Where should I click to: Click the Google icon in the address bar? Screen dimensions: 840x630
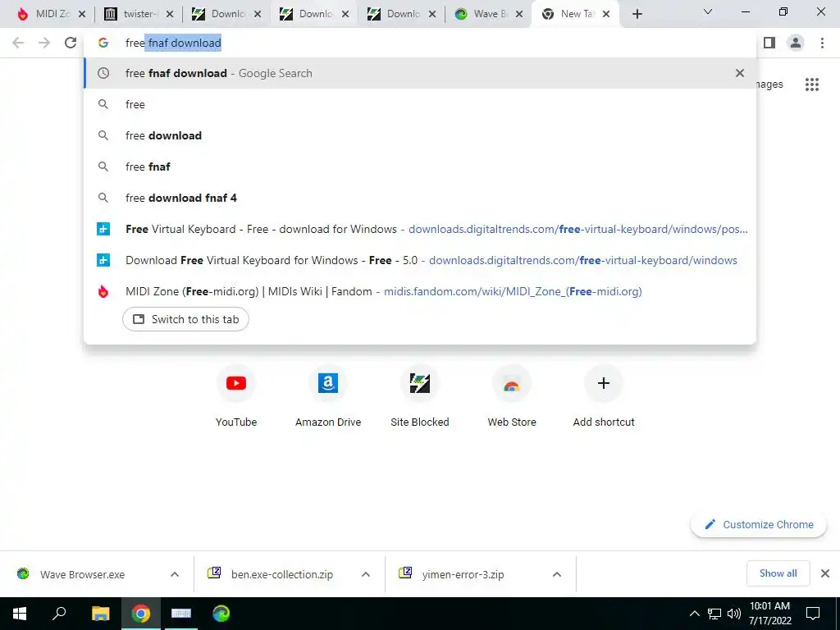103,43
